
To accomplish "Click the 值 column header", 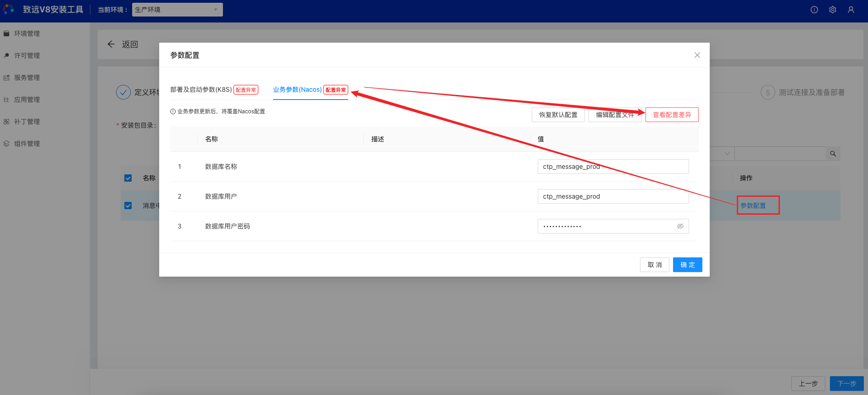I will (541, 139).
